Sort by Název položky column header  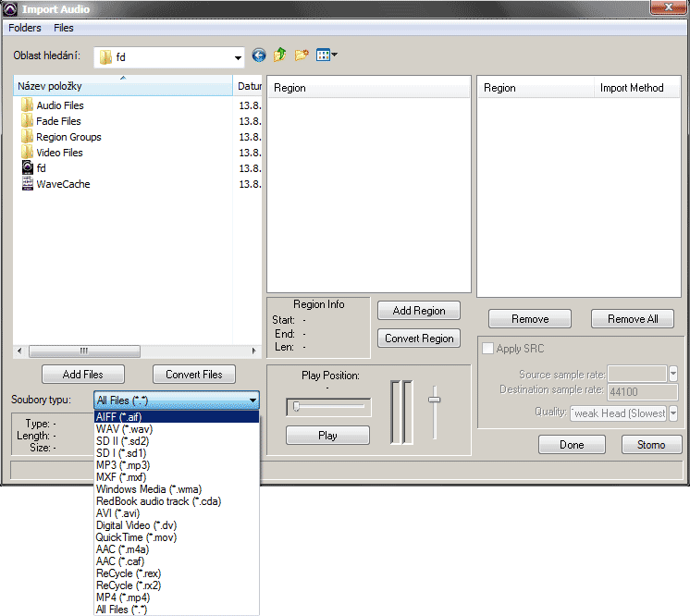click(x=123, y=86)
